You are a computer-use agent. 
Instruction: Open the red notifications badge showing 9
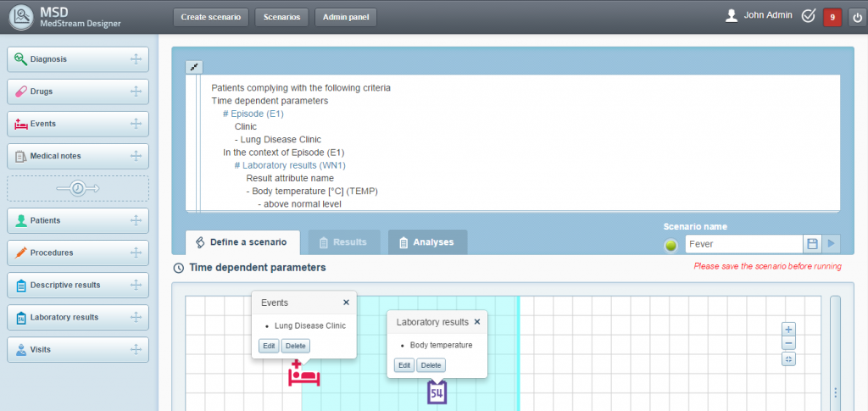coord(832,16)
